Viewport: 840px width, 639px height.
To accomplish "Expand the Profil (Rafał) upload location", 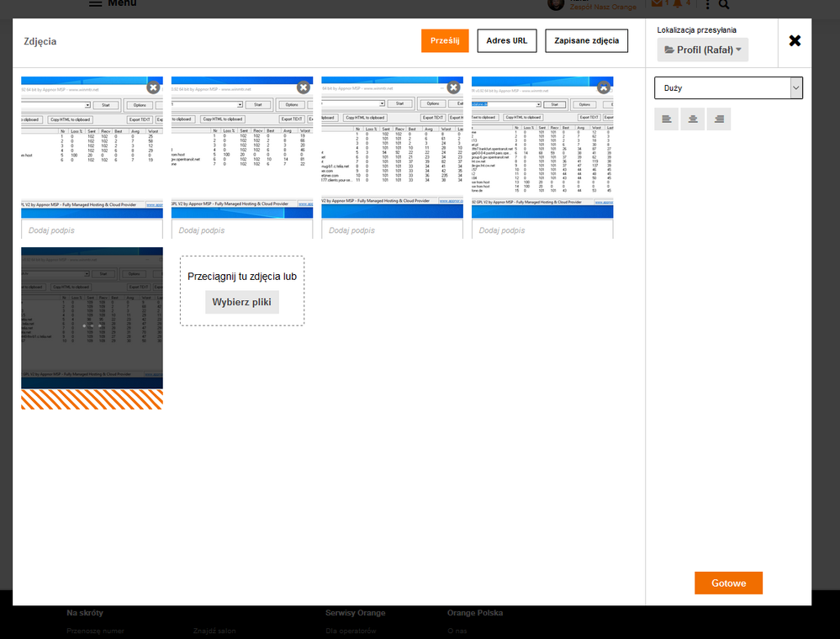I will click(x=703, y=50).
